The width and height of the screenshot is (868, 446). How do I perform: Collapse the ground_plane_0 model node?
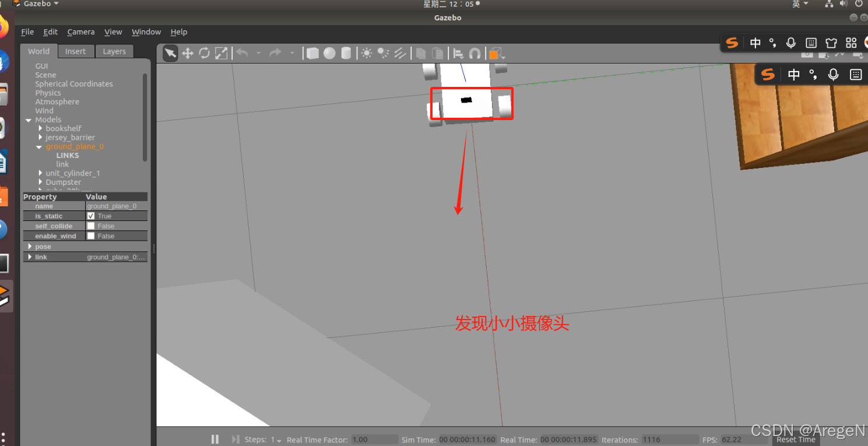pos(40,147)
